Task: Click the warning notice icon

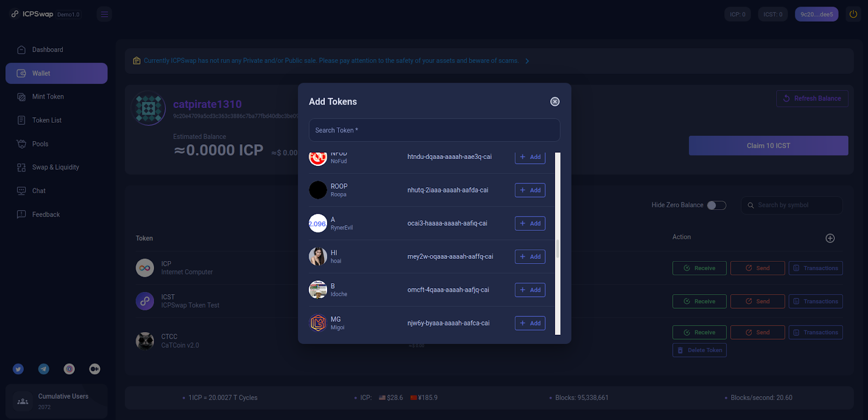Action: coord(137,61)
